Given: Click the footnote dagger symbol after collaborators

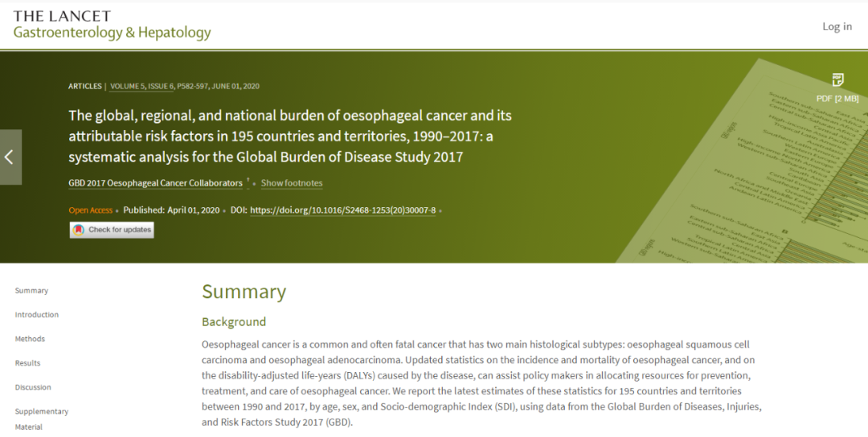Looking at the screenshot, I should (248, 180).
